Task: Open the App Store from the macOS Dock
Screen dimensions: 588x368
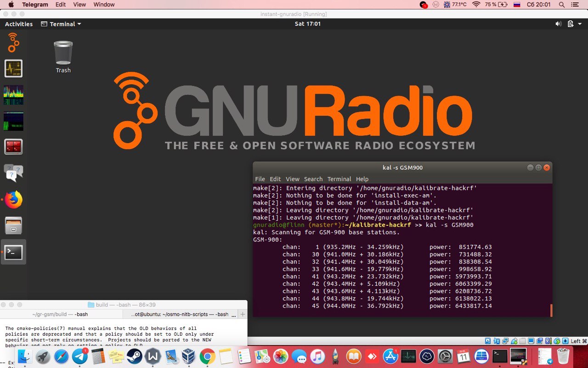Action: pyautogui.click(x=390, y=356)
